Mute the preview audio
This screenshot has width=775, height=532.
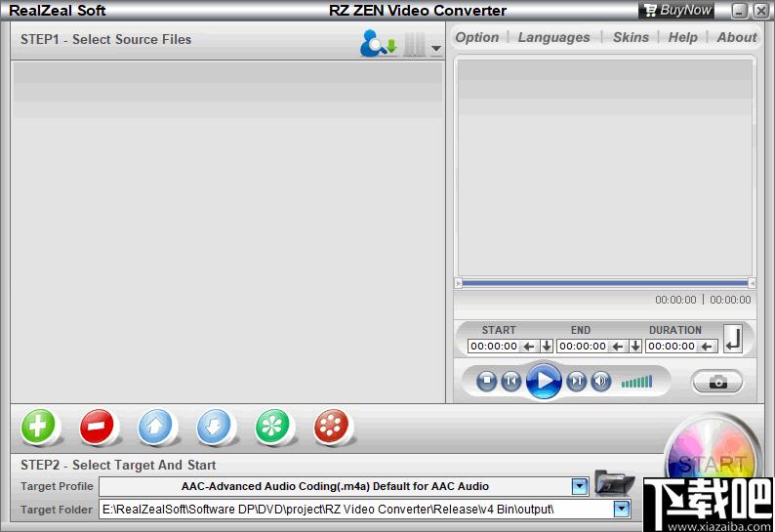601,382
